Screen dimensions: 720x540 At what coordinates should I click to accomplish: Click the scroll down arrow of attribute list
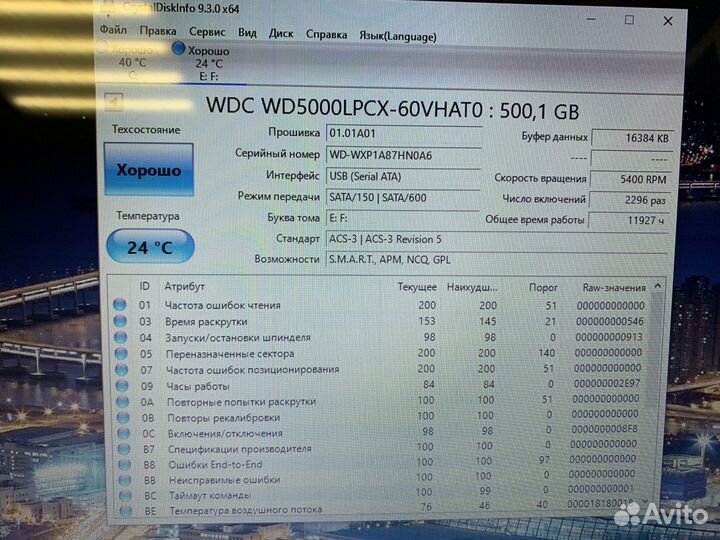click(645, 501)
